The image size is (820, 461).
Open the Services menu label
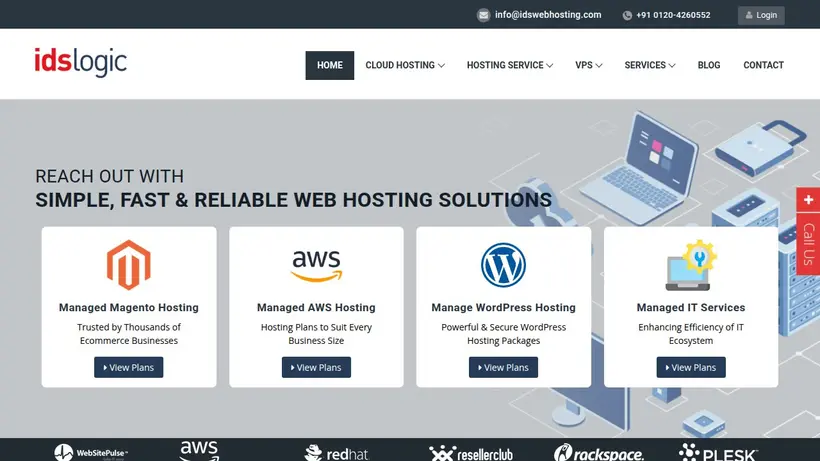click(x=645, y=65)
